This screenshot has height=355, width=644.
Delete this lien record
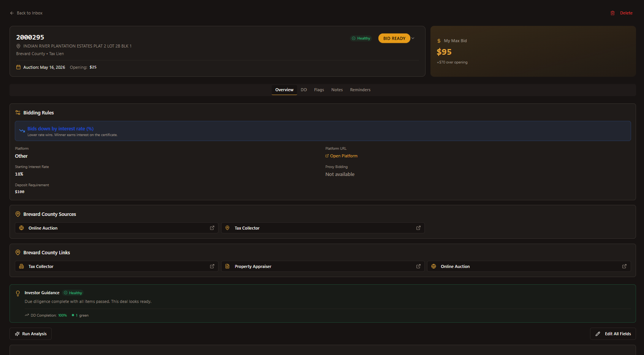[x=622, y=13]
